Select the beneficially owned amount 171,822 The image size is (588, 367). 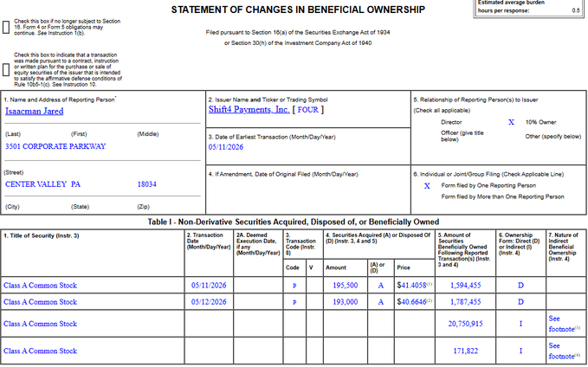pyautogui.click(x=465, y=351)
